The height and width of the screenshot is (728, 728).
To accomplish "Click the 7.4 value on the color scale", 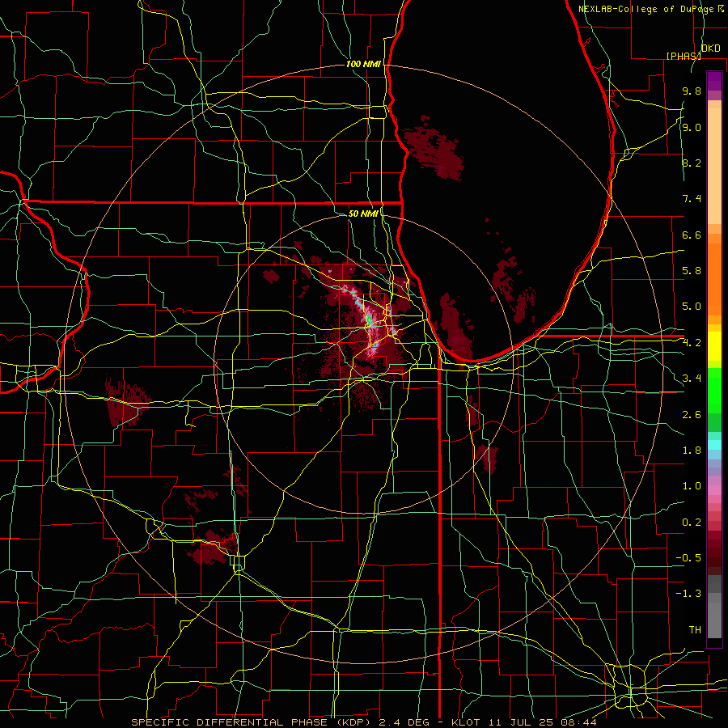I will [692, 199].
